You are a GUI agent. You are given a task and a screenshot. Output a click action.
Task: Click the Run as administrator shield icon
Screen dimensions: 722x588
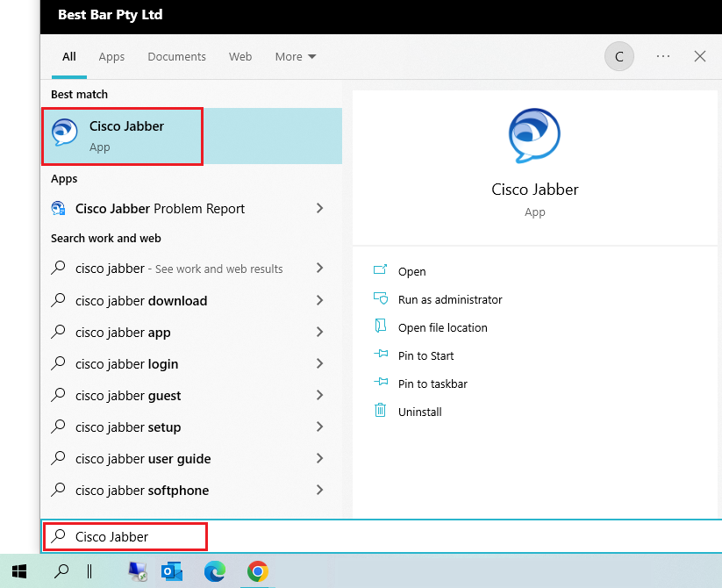click(381, 298)
